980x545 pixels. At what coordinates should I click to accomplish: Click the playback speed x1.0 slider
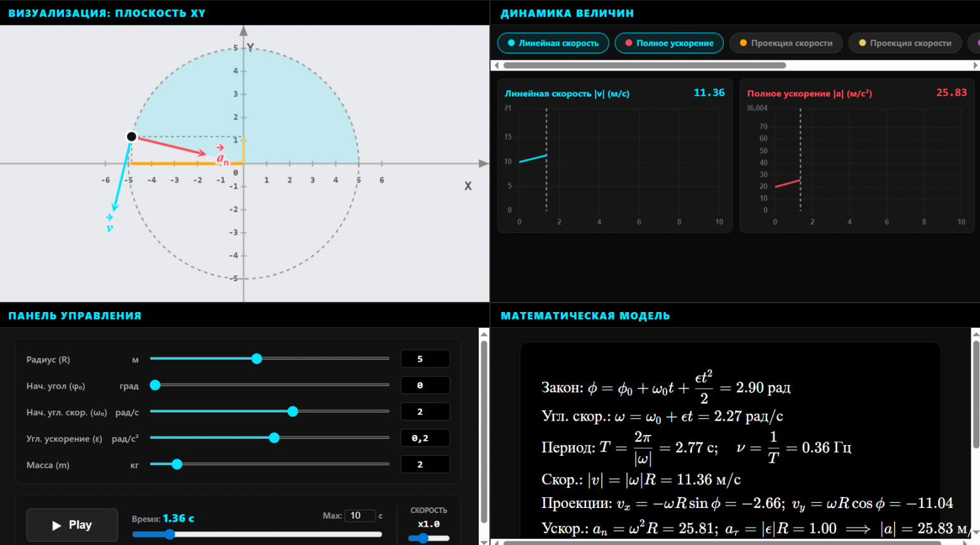429,538
